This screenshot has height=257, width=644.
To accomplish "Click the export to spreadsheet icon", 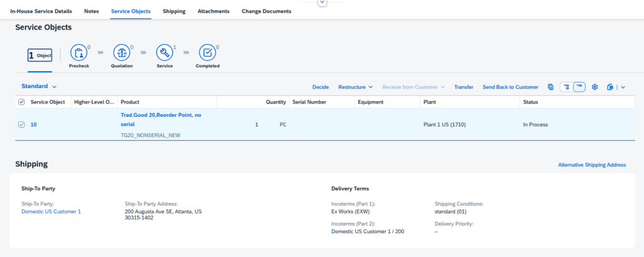I will tap(609, 87).
